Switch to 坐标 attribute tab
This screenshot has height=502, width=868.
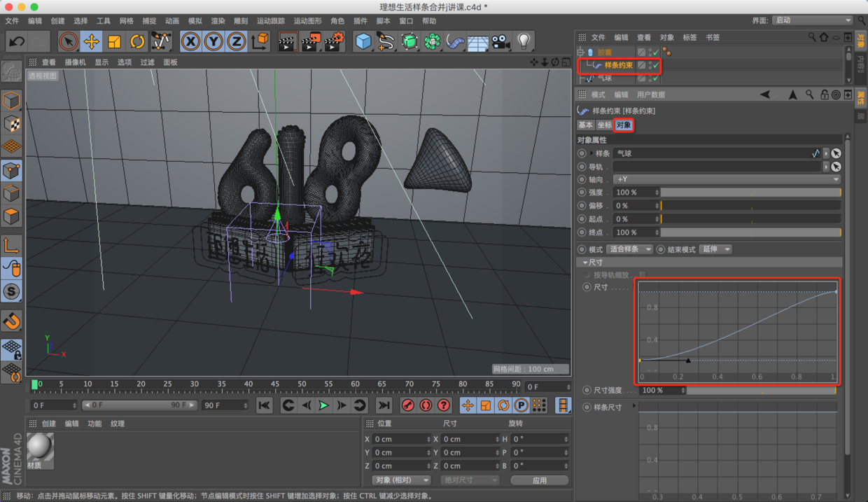click(604, 125)
